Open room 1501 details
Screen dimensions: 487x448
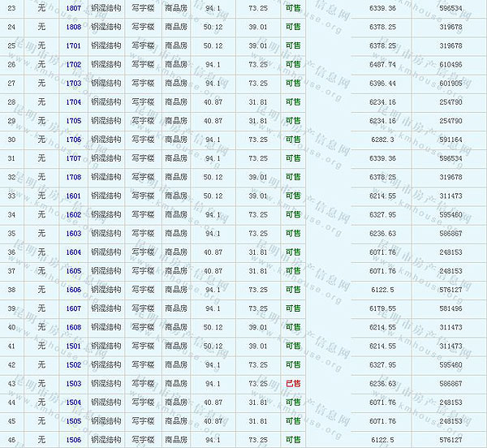73,346
